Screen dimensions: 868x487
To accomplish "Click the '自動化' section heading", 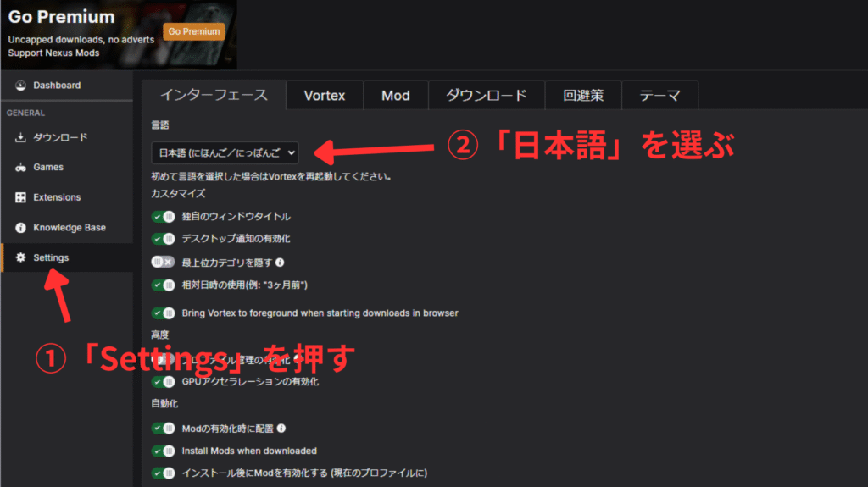I will click(x=164, y=403).
